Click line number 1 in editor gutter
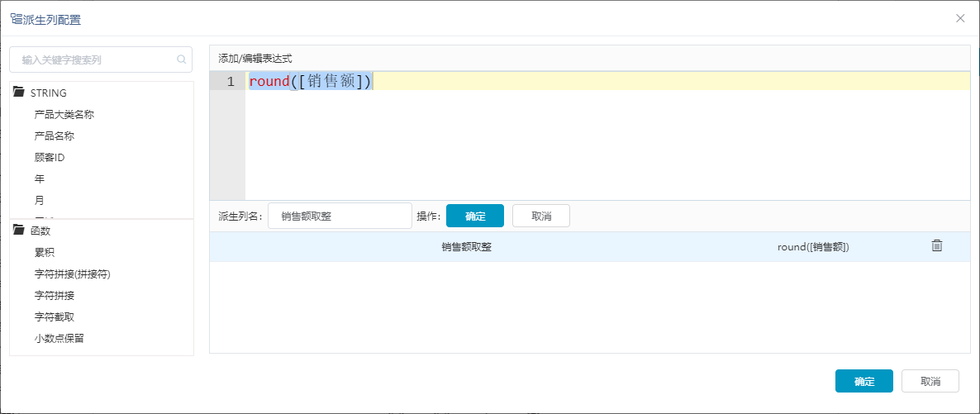This screenshot has height=414, width=980. [231, 81]
